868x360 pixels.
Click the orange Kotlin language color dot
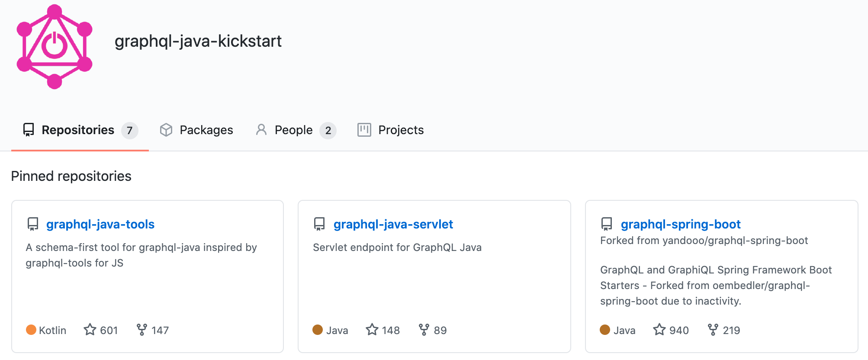click(x=31, y=330)
